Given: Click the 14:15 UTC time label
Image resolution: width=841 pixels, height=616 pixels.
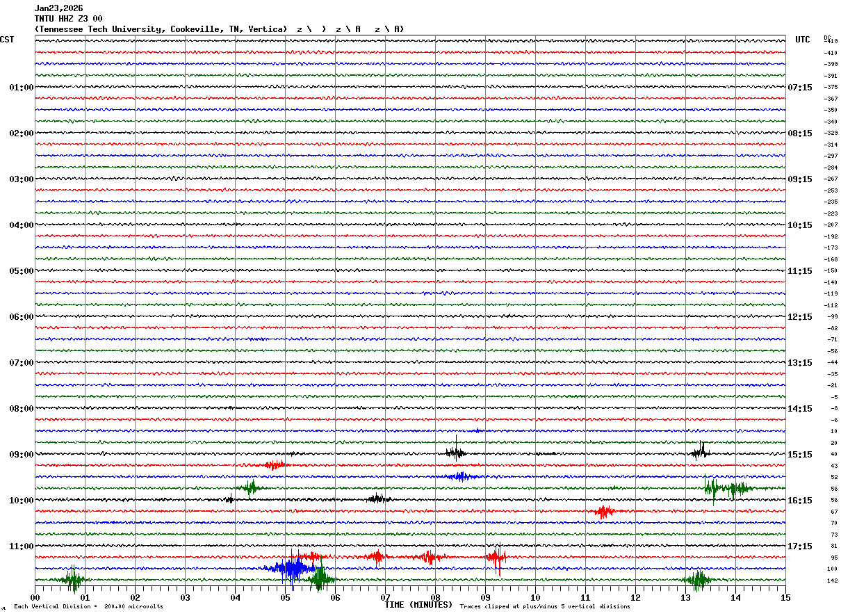Looking at the screenshot, I should (x=800, y=409).
